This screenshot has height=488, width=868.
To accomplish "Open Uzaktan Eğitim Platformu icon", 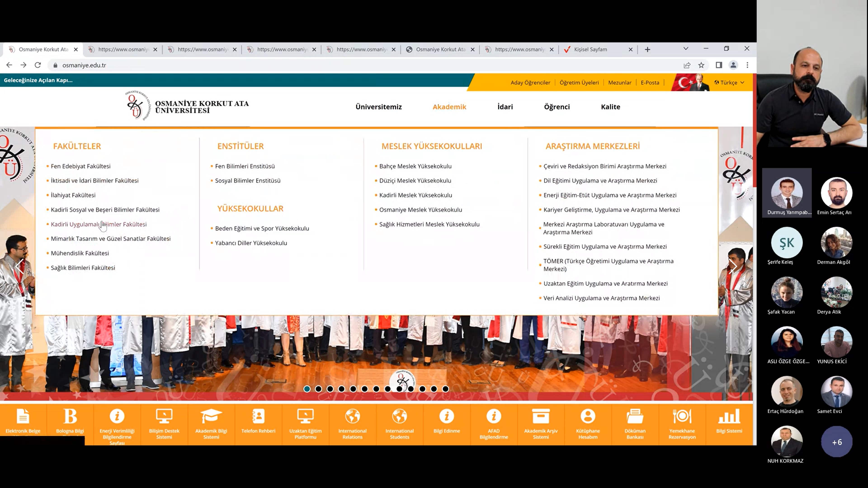I will click(x=305, y=416).
